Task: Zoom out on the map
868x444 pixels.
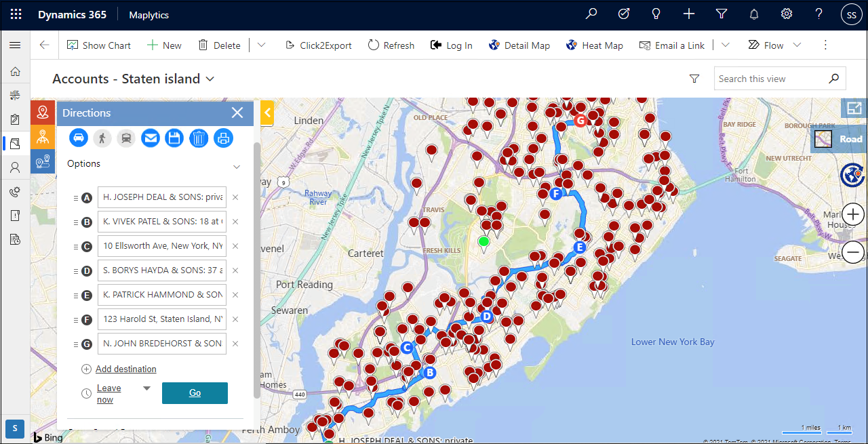Action: click(x=853, y=253)
